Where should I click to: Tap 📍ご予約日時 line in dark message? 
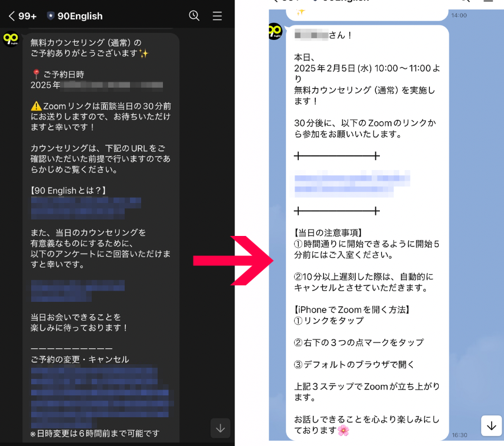(x=58, y=74)
